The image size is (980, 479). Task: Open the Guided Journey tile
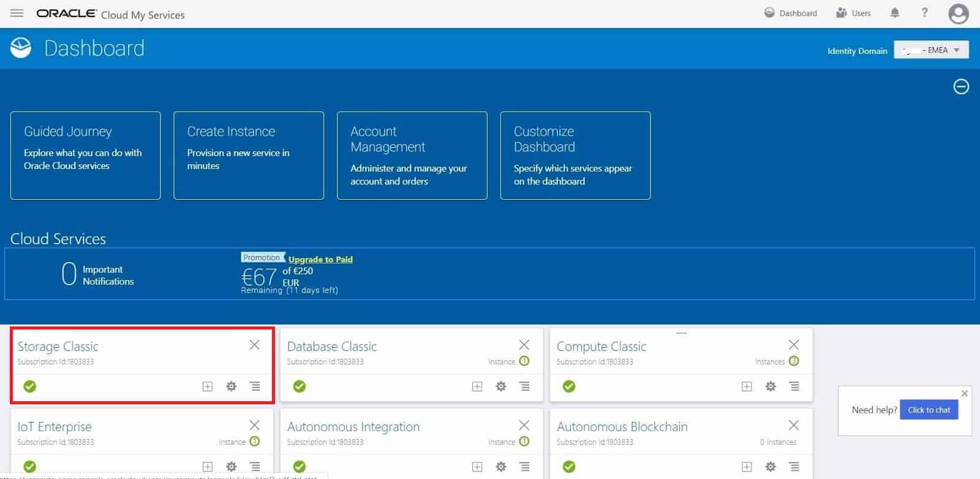tap(86, 156)
